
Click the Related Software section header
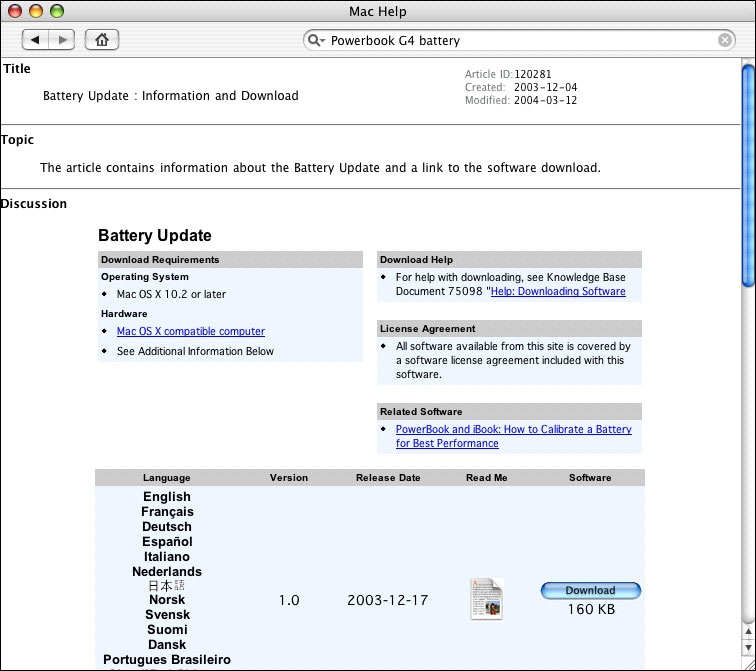coord(509,412)
